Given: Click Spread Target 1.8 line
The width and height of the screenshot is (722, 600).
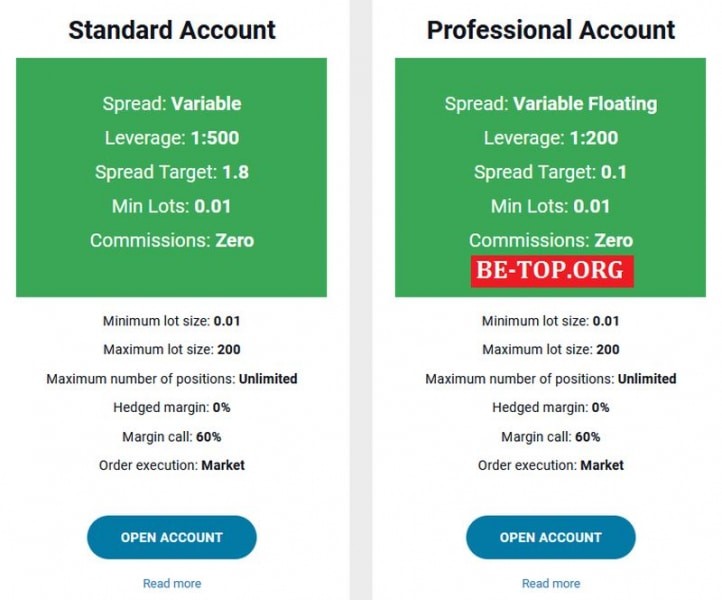Looking at the screenshot, I should [x=172, y=172].
